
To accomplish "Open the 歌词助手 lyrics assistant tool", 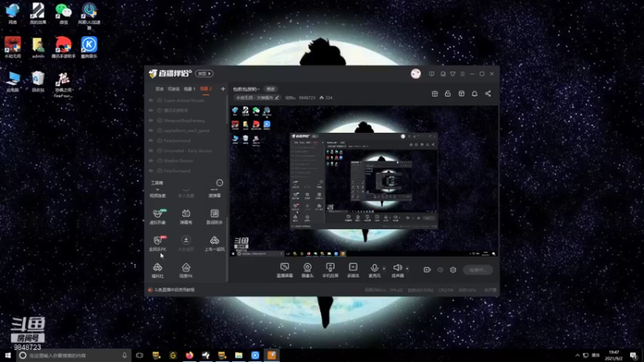I will pyautogui.click(x=214, y=216).
